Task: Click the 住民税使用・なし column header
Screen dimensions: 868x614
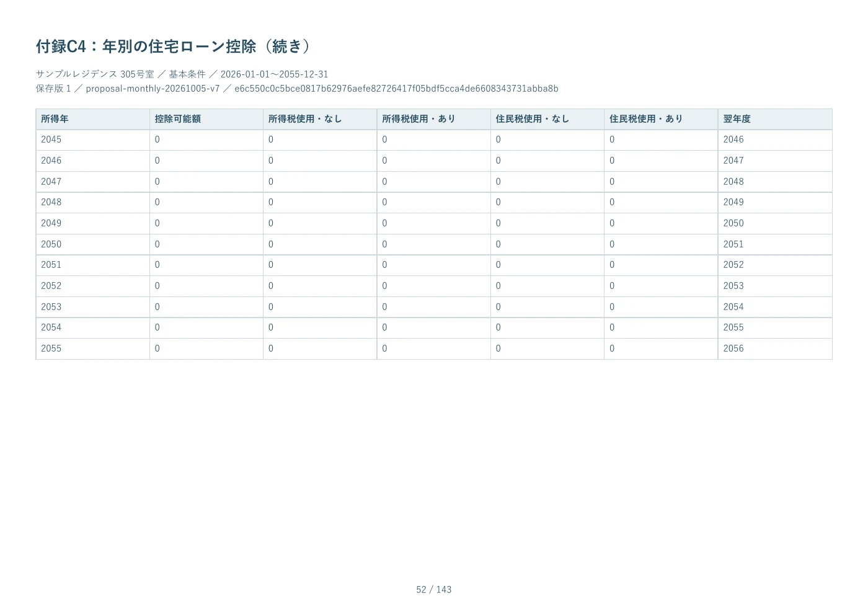Action: coord(547,119)
